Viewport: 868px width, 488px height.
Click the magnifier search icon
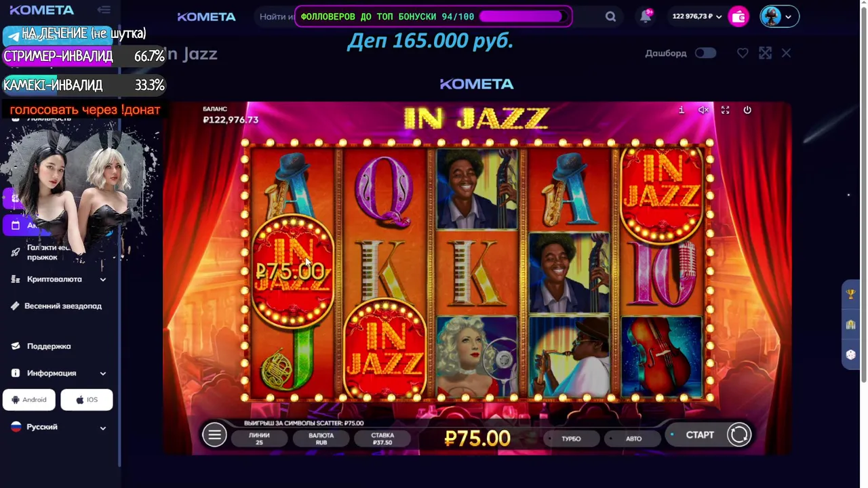610,17
